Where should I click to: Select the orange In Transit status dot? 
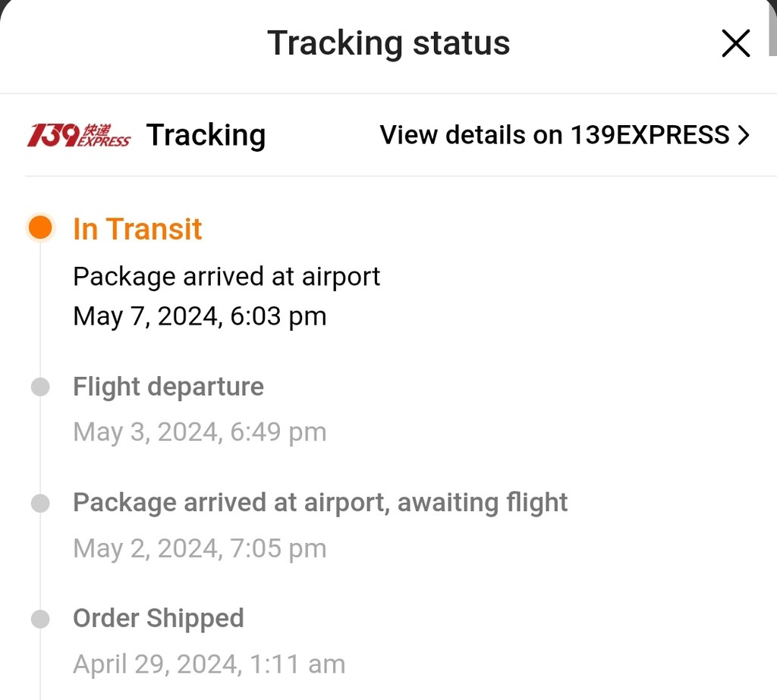[40, 228]
